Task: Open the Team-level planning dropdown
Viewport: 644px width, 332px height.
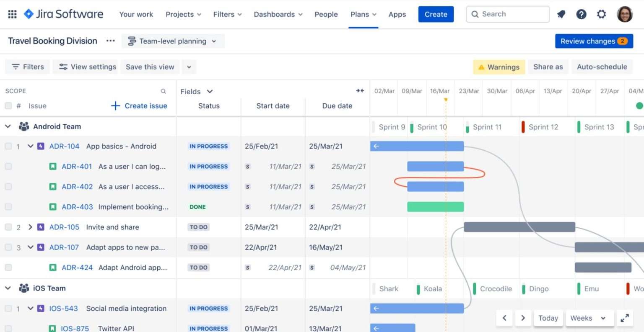Action: 172,41
